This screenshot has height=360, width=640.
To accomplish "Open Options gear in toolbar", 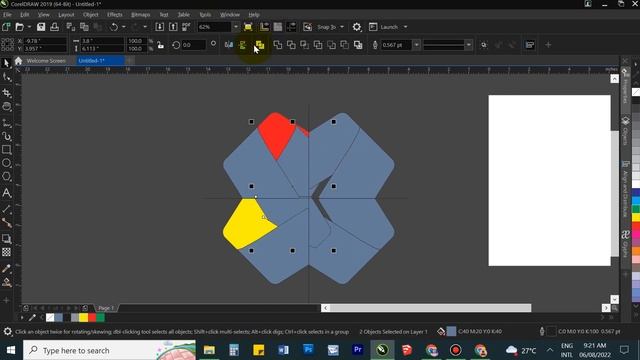I will pyautogui.click(x=357, y=27).
